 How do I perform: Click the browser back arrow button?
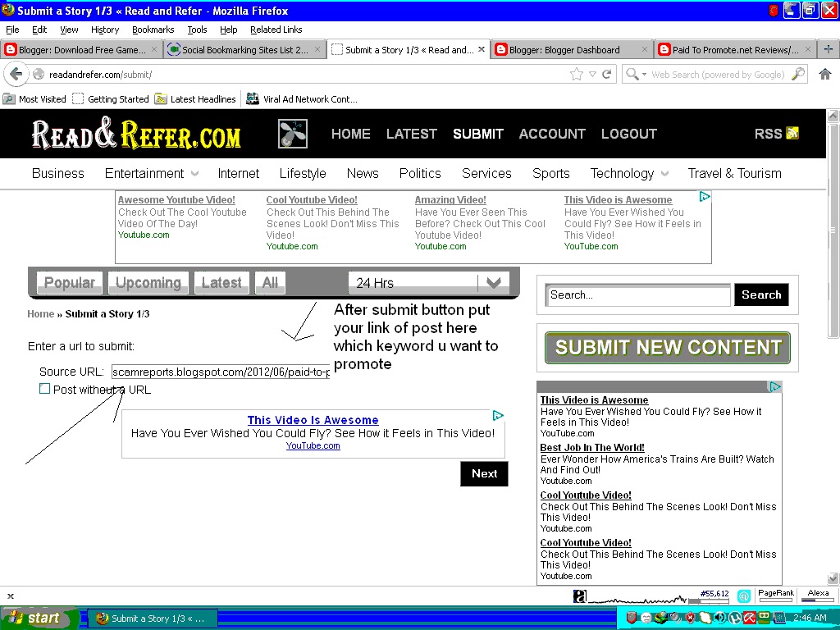click(x=16, y=74)
